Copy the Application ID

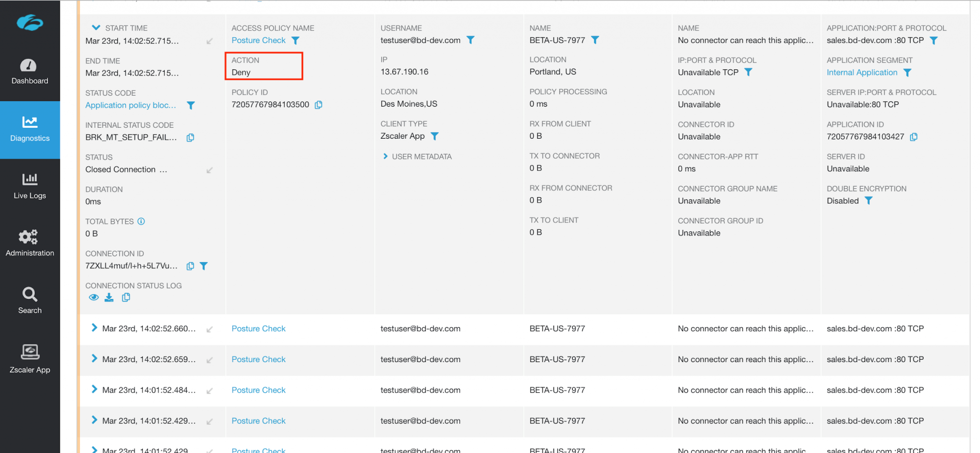tap(913, 136)
